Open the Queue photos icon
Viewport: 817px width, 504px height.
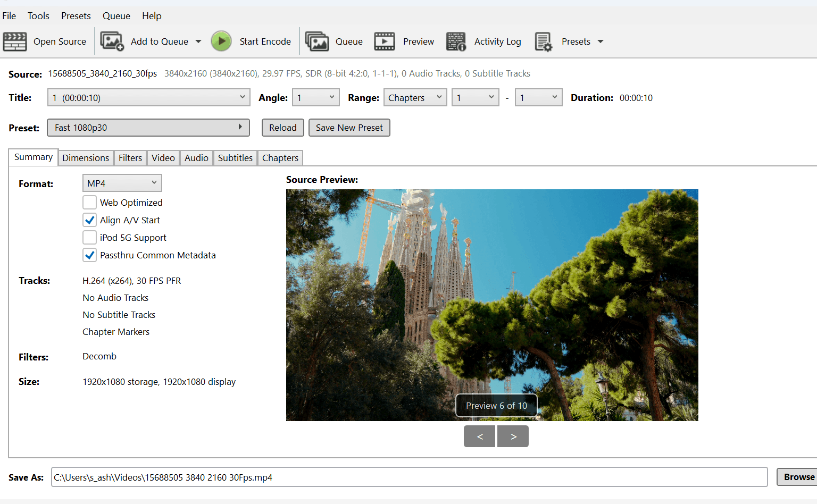317,41
